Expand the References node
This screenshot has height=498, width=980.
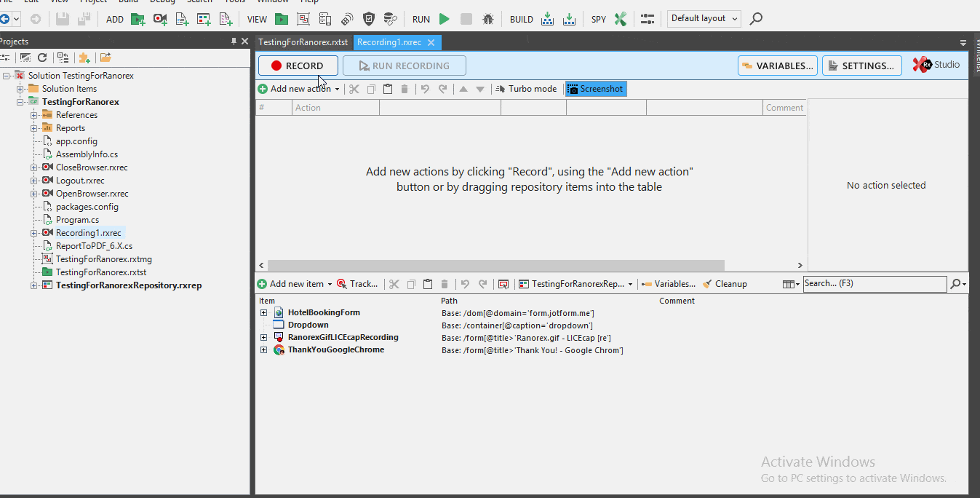(34, 115)
